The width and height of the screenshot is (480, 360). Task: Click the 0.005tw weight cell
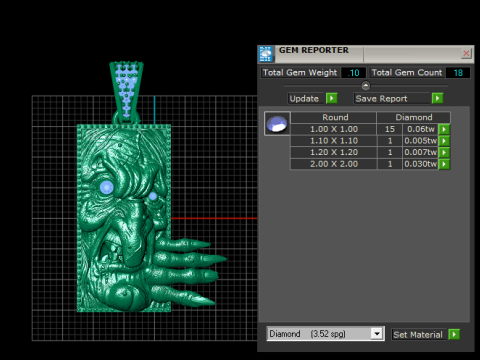click(420, 141)
